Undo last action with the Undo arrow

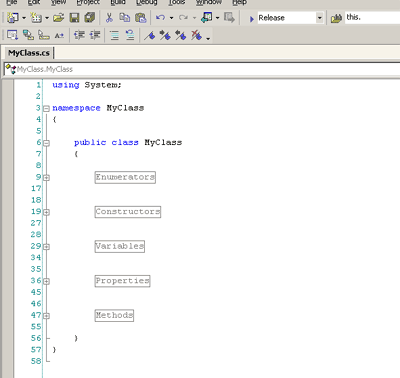pos(160,18)
